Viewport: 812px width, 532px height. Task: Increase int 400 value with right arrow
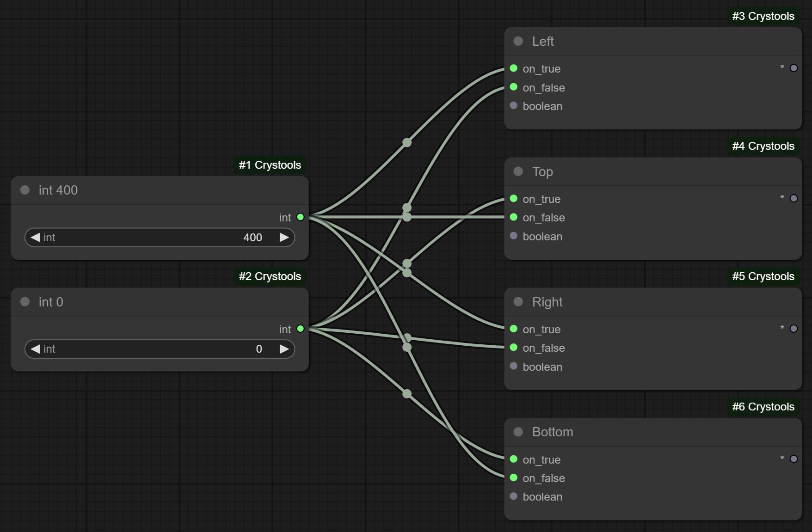[284, 237]
